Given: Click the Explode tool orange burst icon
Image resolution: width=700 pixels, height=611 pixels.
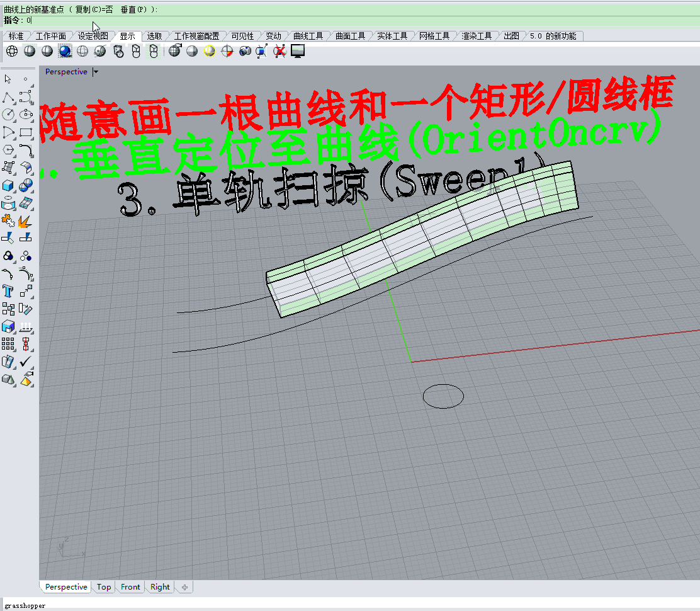Looking at the screenshot, I should (x=26, y=220).
